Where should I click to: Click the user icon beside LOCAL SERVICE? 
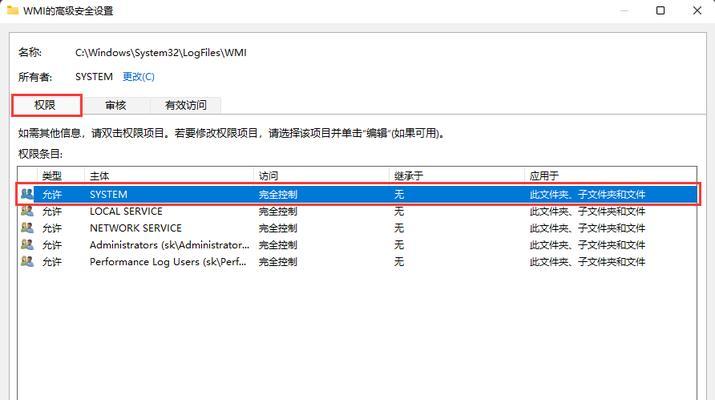coord(27,211)
